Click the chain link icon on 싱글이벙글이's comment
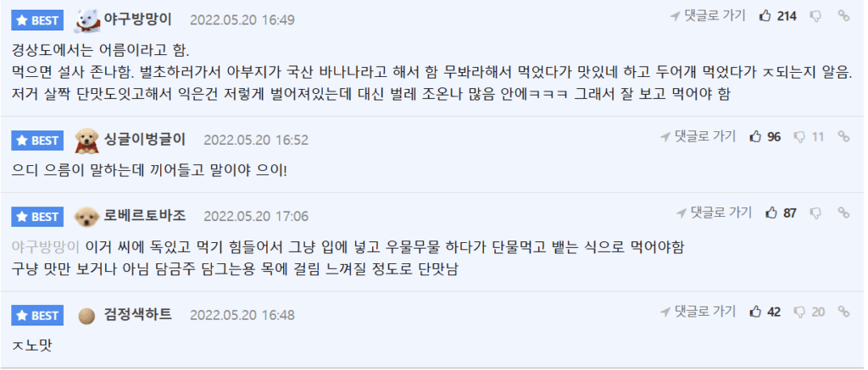 pos(843,136)
